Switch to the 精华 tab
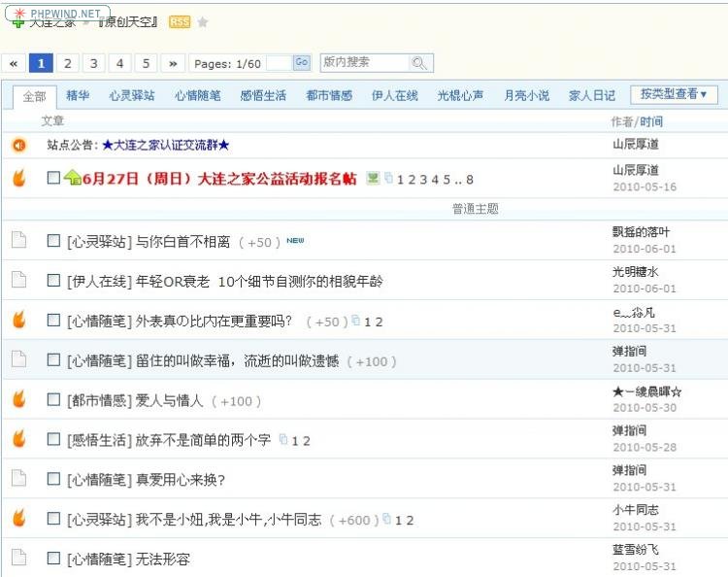 (78, 95)
